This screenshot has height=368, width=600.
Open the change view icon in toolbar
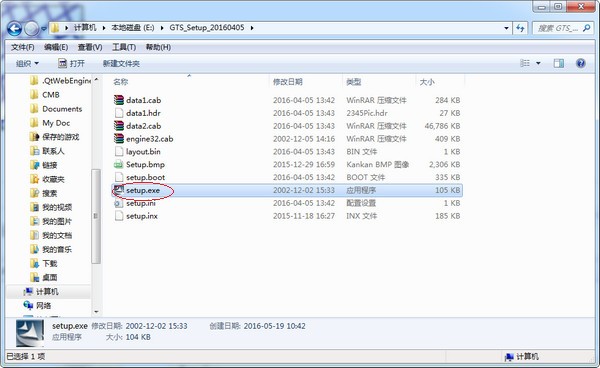tap(525, 63)
